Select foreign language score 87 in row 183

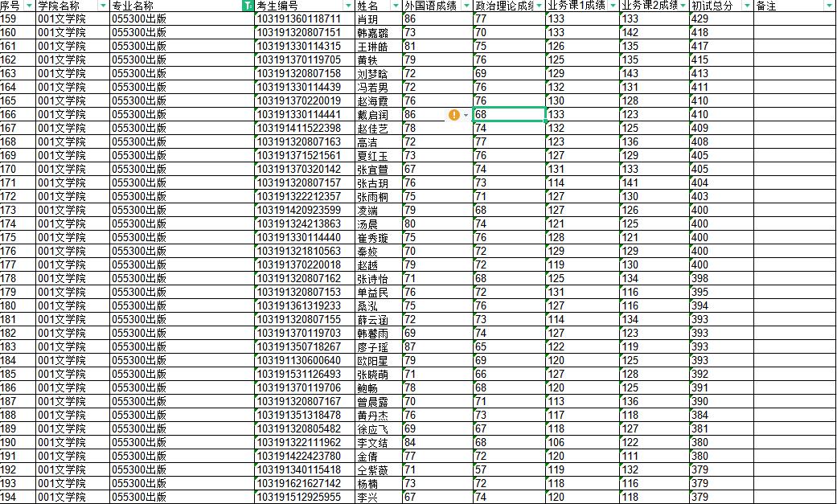[437, 347]
